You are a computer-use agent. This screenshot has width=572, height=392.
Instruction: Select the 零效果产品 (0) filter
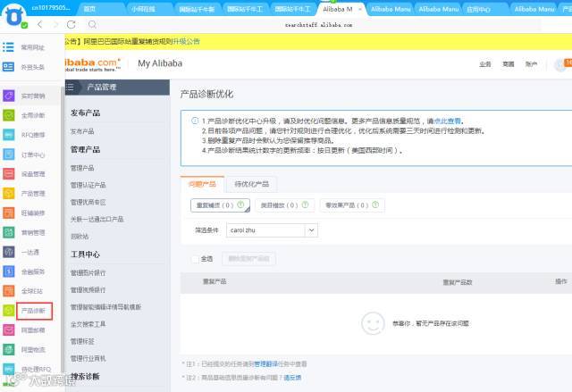pos(352,205)
